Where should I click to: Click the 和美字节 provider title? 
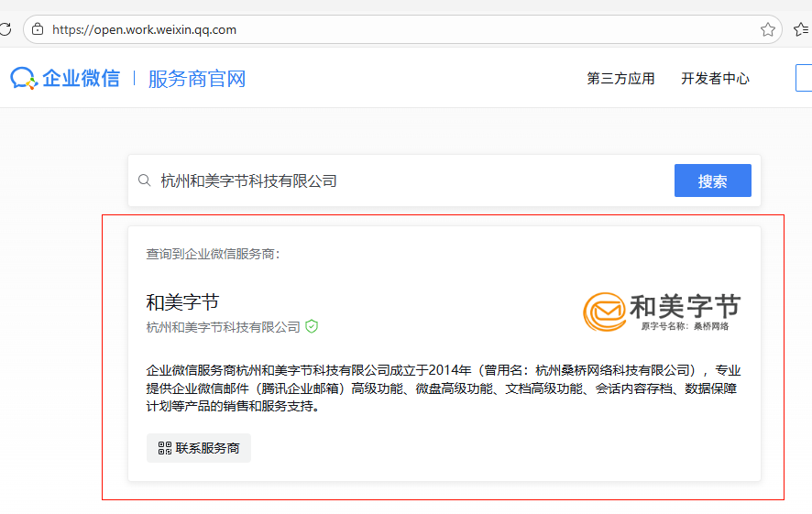(182, 302)
